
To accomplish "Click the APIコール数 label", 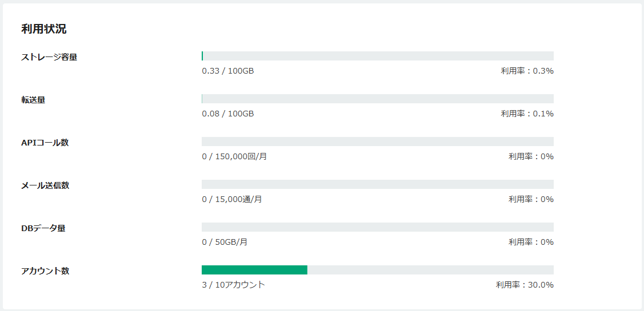I will [x=45, y=143].
